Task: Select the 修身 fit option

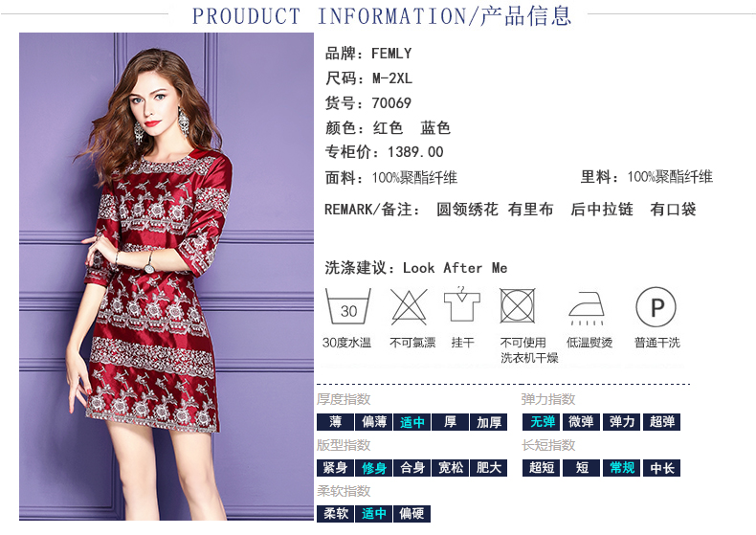Action: 373,468
